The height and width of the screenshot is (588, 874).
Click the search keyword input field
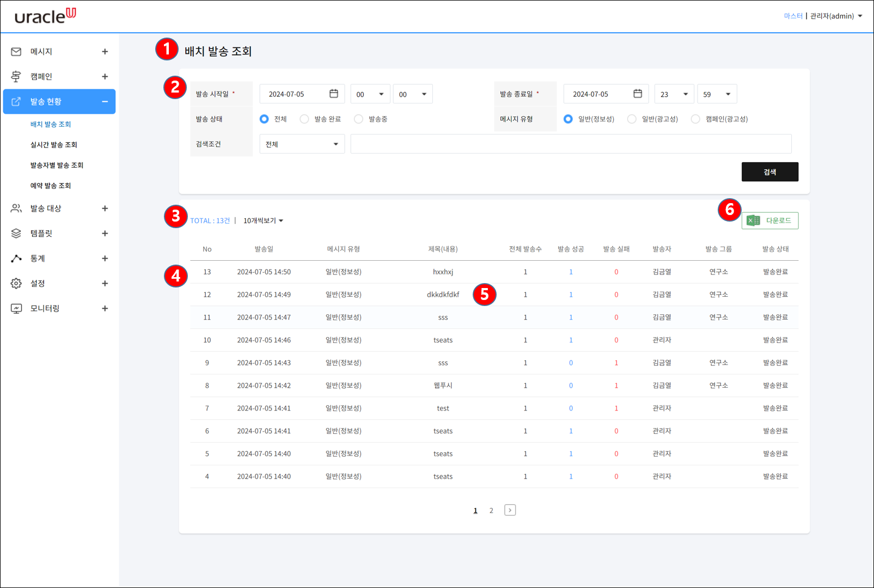coord(571,144)
